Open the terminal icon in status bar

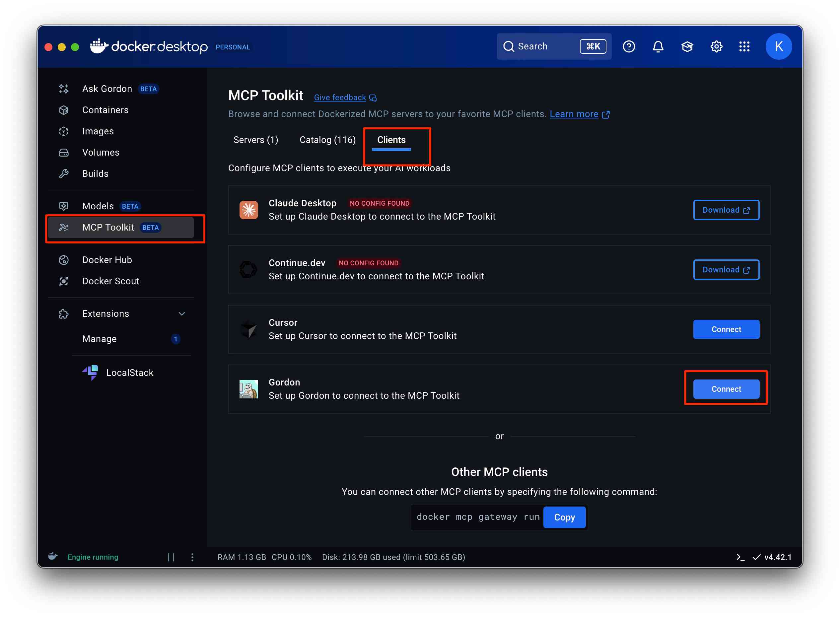click(x=740, y=557)
